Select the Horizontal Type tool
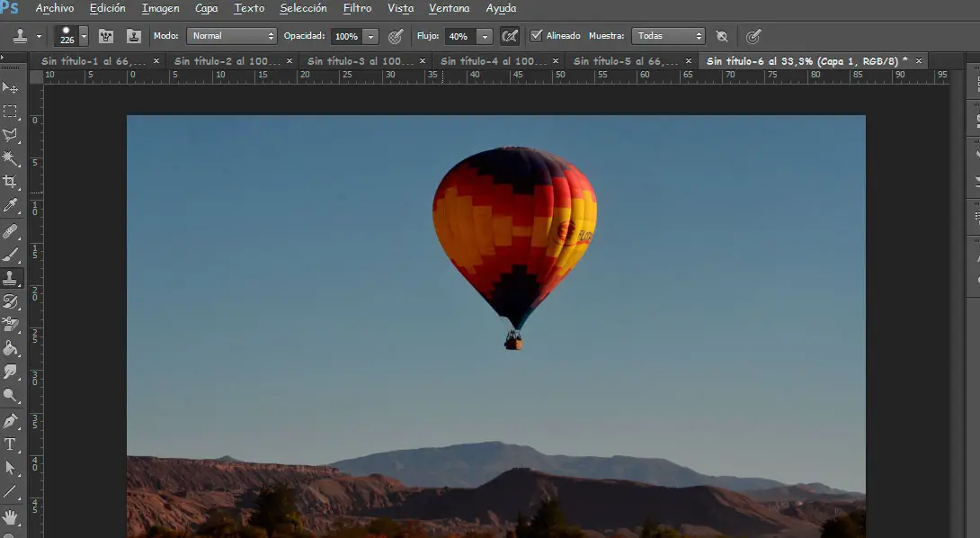The image size is (980, 538). tap(11, 444)
